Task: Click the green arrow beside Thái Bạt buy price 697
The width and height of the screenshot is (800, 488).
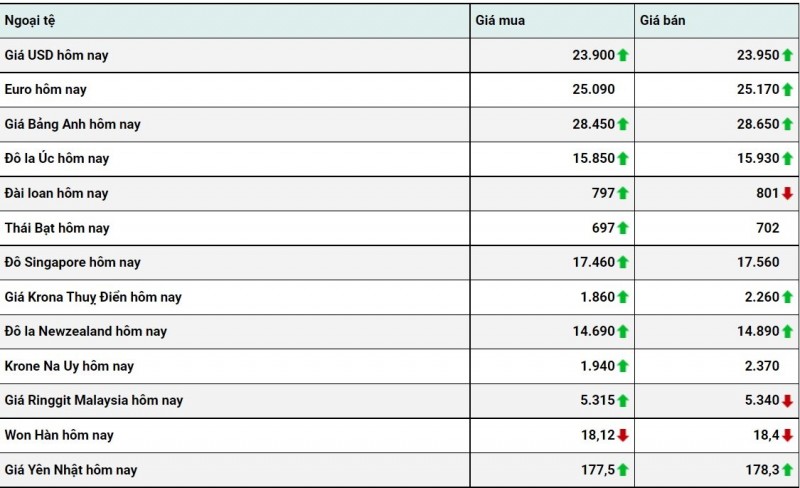Action: [x=622, y=228]
